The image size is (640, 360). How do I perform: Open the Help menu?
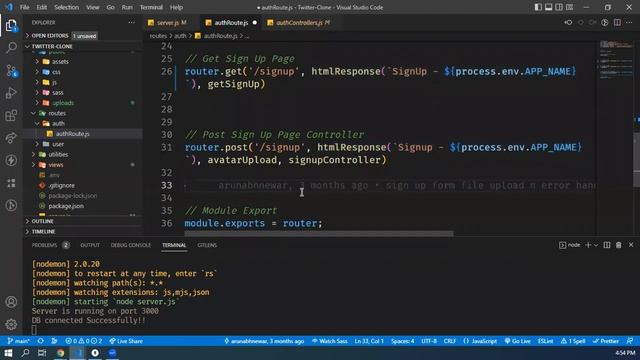point(176,7)
